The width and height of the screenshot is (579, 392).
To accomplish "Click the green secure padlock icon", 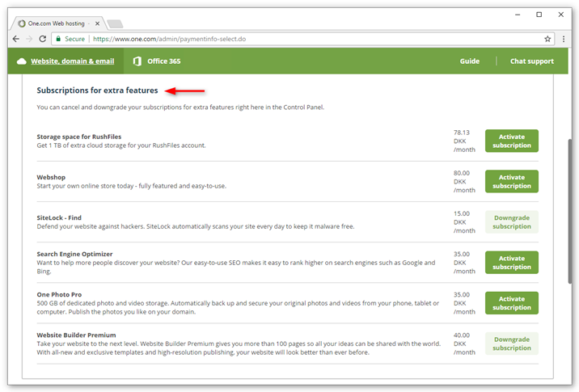I will (x=58, y=39).
